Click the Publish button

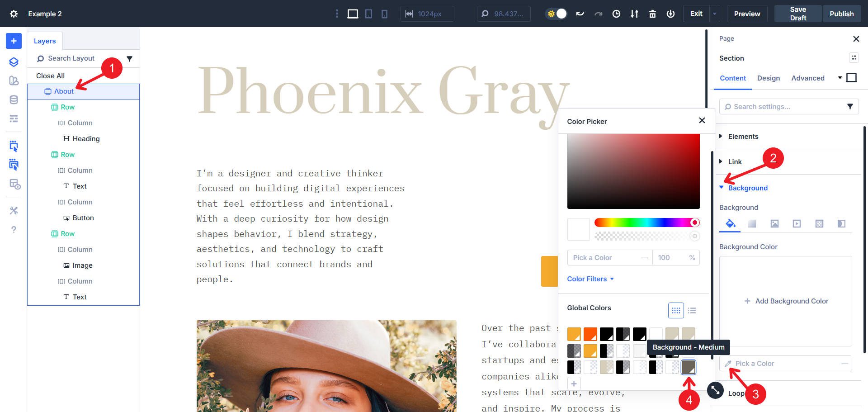841,14
